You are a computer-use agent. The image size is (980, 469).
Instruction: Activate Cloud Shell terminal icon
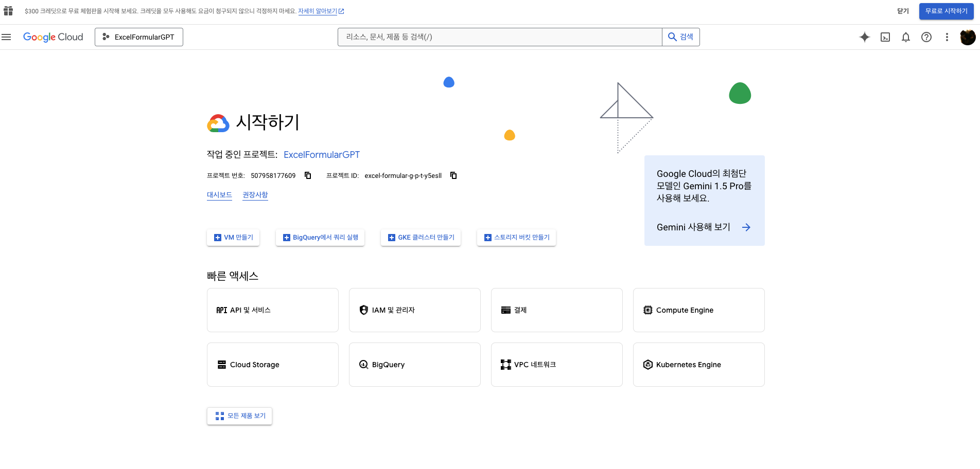885,37
